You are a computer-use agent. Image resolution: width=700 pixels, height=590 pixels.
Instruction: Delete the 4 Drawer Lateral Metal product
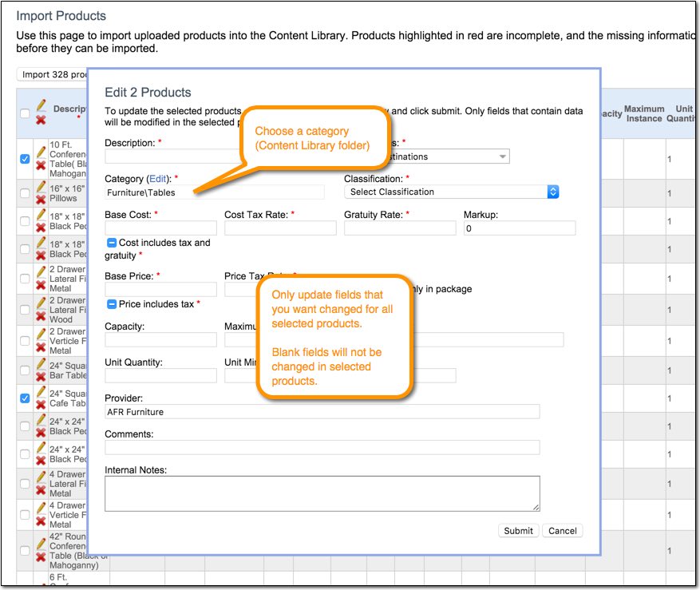pos(41,490)
